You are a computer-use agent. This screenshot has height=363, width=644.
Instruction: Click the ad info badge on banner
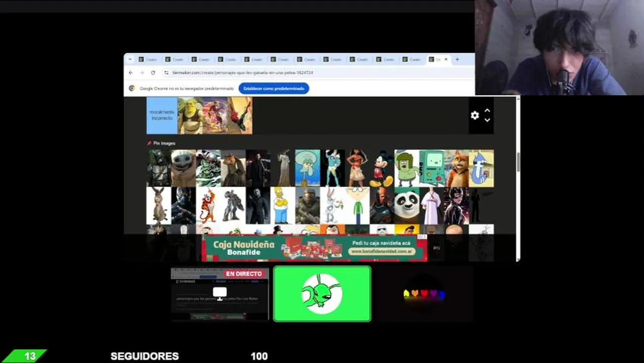[422, 237]
